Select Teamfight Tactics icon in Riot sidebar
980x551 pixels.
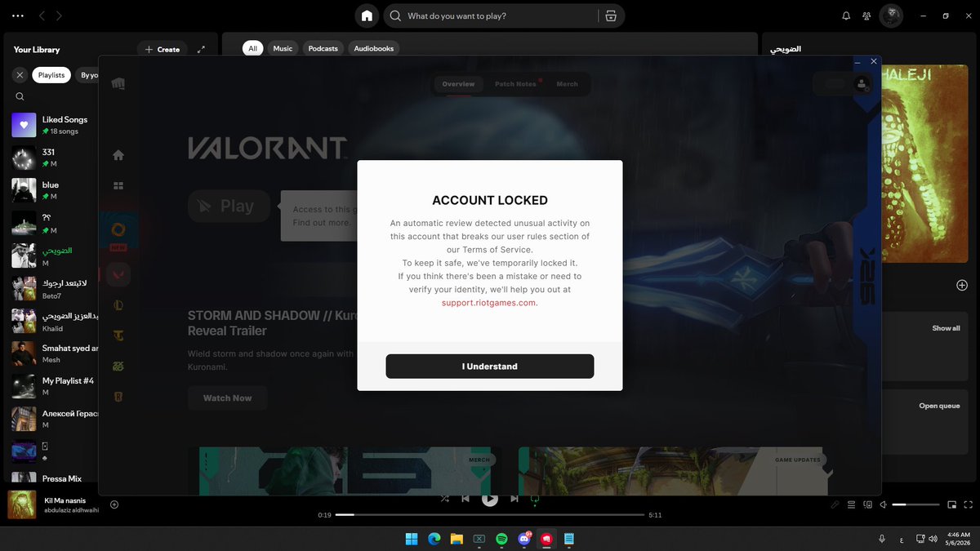pyautogui.click(x=118, y=336)
